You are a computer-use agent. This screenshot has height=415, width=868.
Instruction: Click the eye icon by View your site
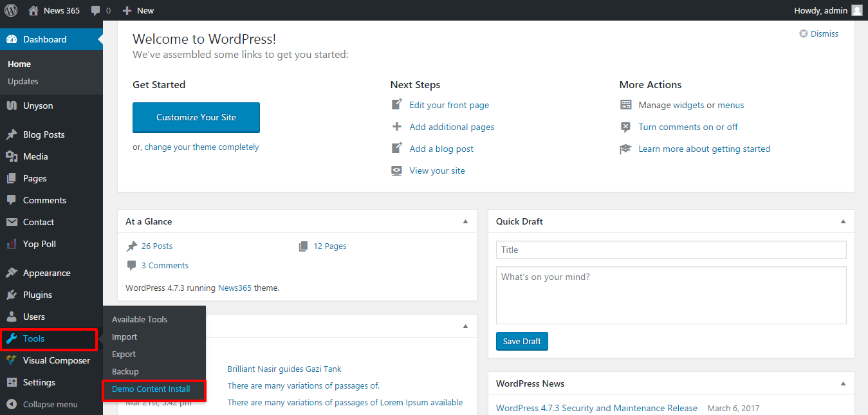pos(397,171)
